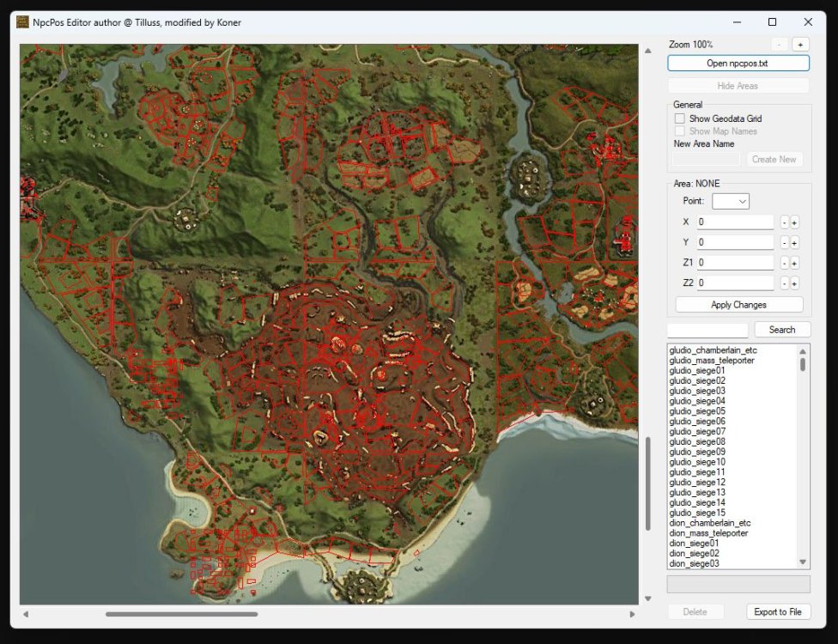Click map horizontal scroll right arrow
838x644 pixels.
(632, 614)
